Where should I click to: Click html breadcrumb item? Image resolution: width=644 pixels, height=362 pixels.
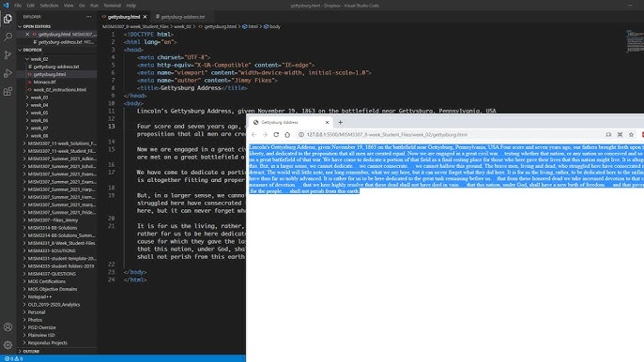point(253,26)
